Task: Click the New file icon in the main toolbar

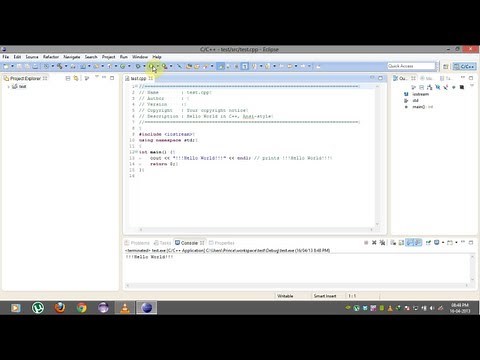Action: point(6,66)
